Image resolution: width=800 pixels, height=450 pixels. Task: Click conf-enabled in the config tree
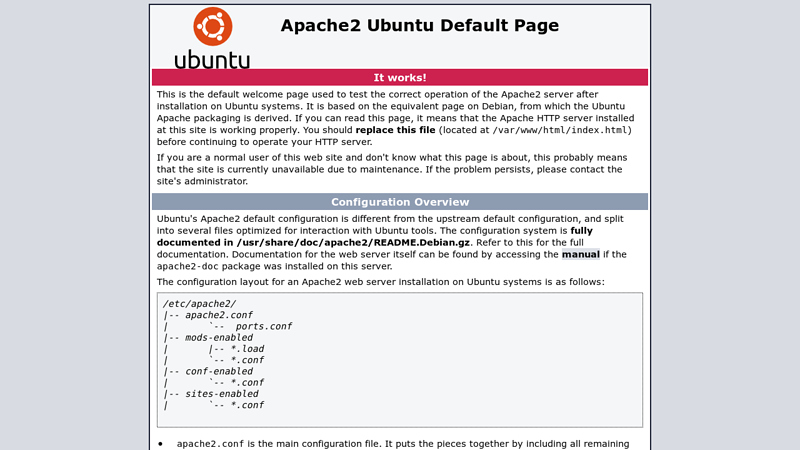pyautogui.click(x=219, y=371)
